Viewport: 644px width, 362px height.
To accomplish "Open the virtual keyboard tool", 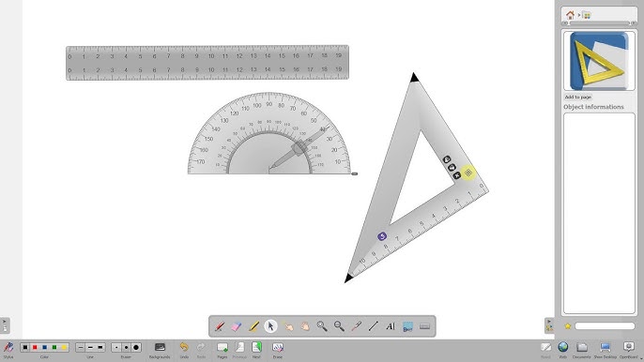I will tap(424, 326).
